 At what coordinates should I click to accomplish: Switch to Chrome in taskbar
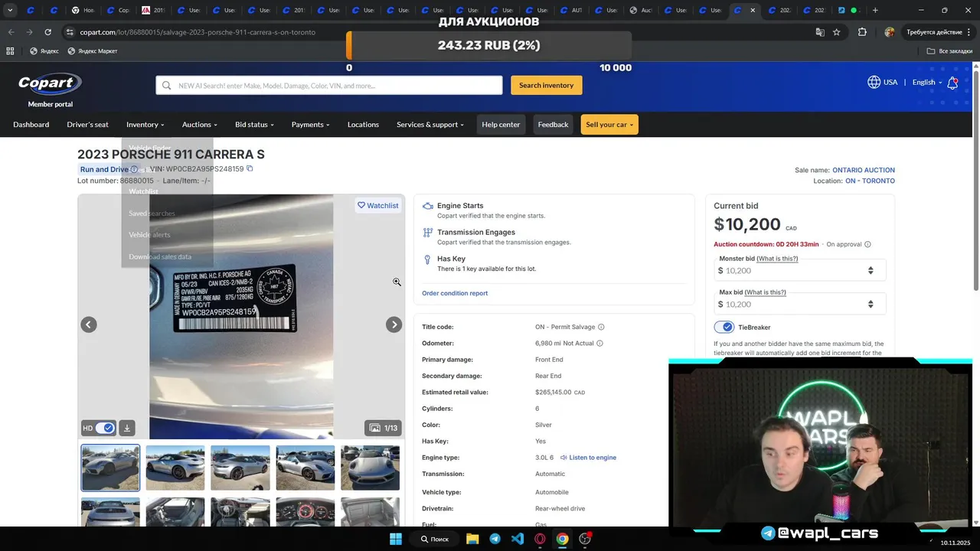click(x=563, y=539)
